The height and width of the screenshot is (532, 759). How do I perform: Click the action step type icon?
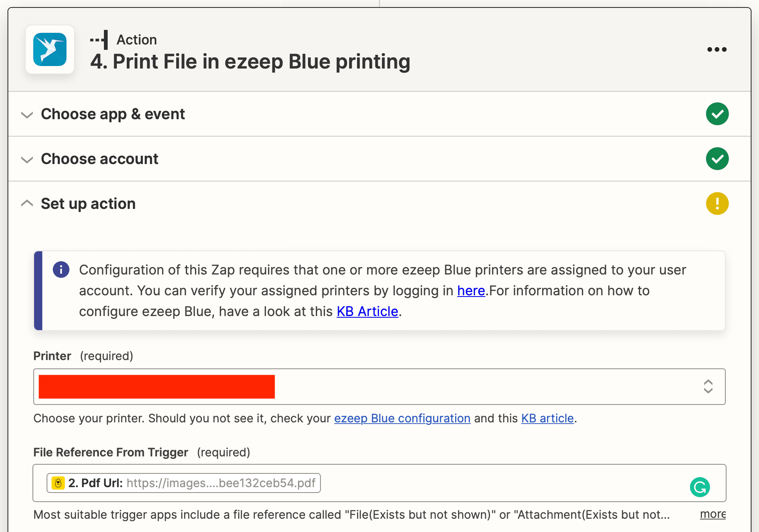pos(100,40)
